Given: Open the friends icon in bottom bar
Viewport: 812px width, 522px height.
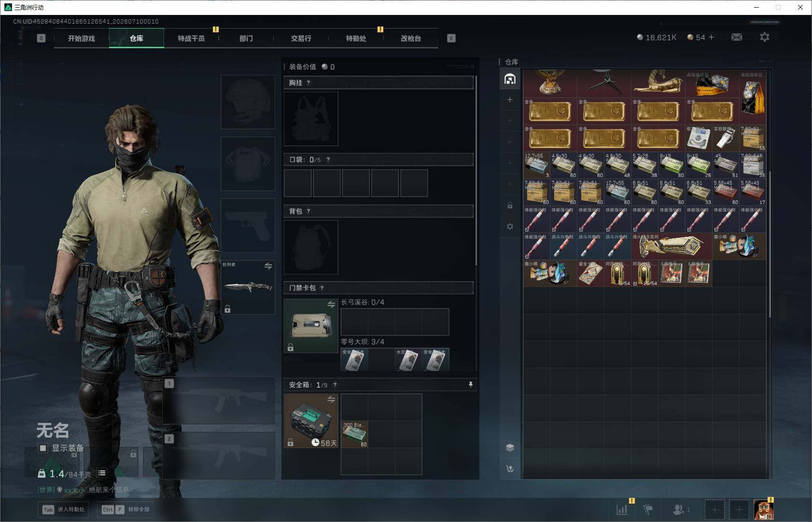Looking at the screenshot, I should [x=678, y=509].
